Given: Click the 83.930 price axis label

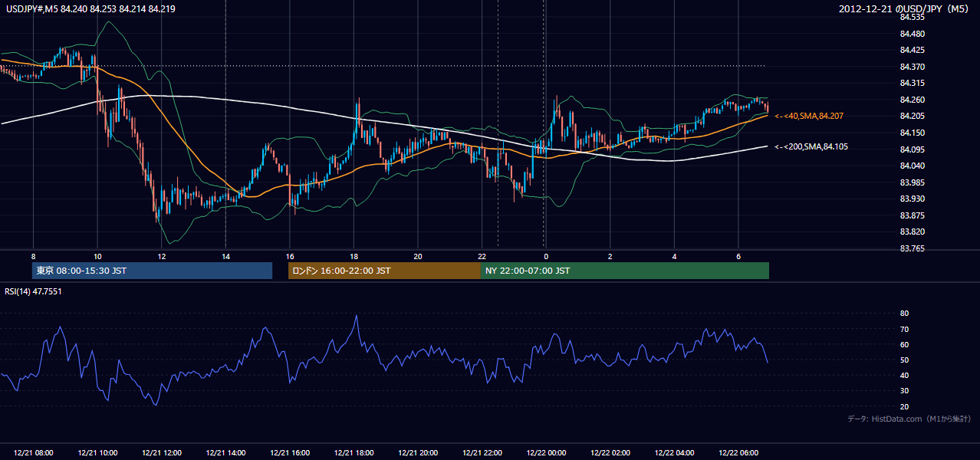Looking at the screenshot, I should click(x=913, y=199).
